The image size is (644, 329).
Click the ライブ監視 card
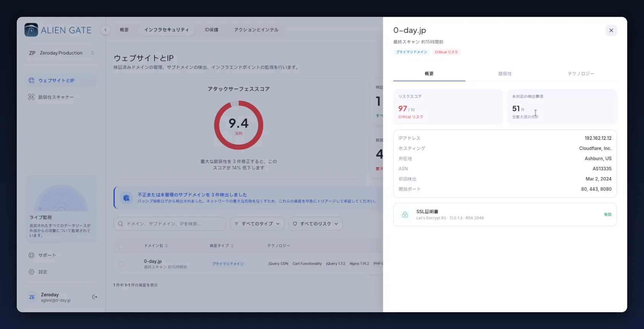tap(61, 209)
